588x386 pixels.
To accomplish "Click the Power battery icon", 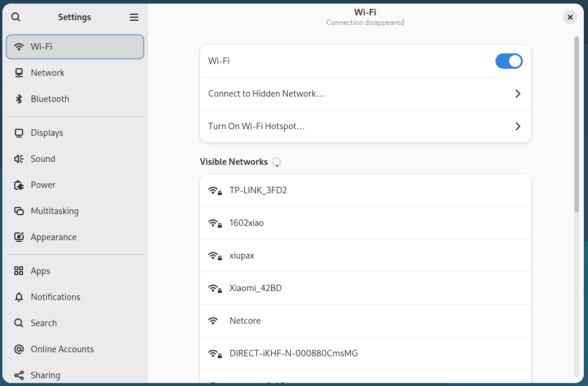I will coord(19,185).
